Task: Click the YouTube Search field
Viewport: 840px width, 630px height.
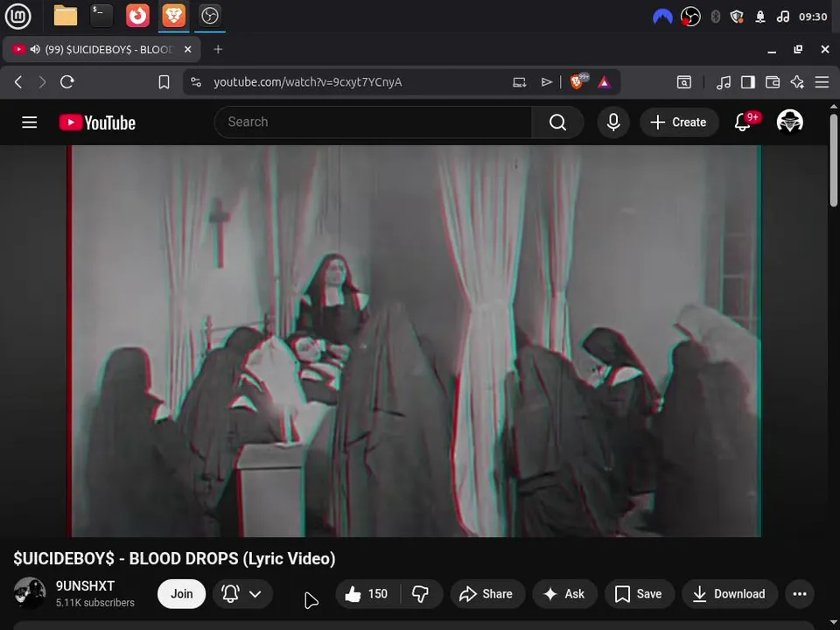Action: pyautogui.click(x=373, y=122)
